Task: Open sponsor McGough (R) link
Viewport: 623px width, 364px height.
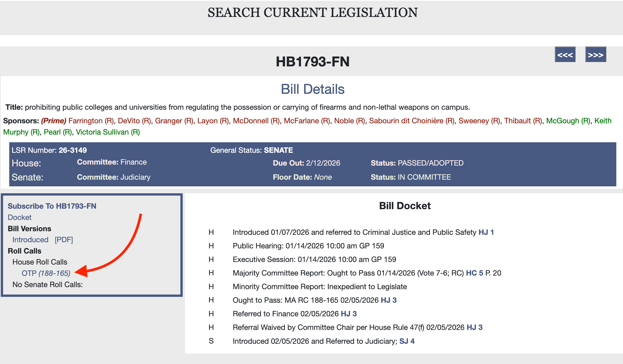Action: click(x=568, y=121)
